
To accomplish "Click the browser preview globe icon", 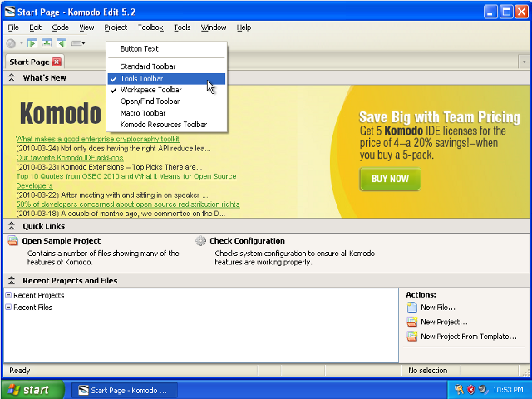I will (x=11, y=43).
